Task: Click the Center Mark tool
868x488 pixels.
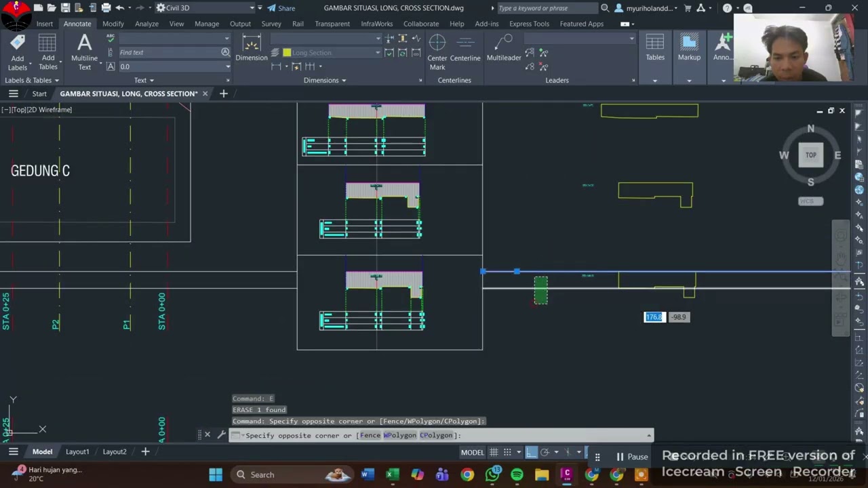Action: pyautogui.click(x=437, y=52)
